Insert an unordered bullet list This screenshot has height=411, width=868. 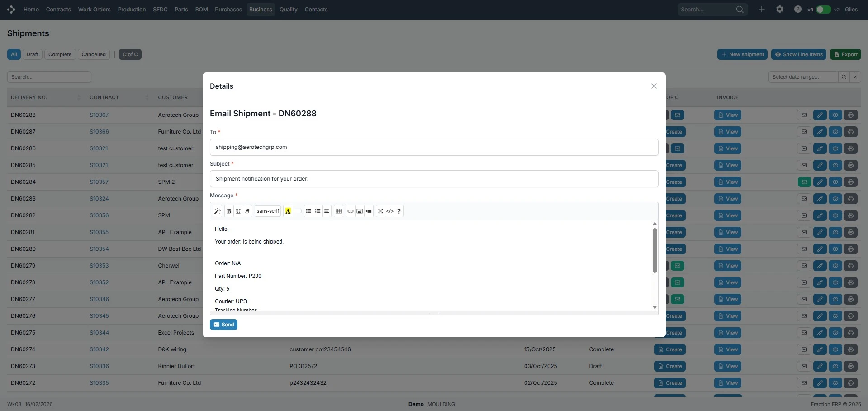pos(308,211)
